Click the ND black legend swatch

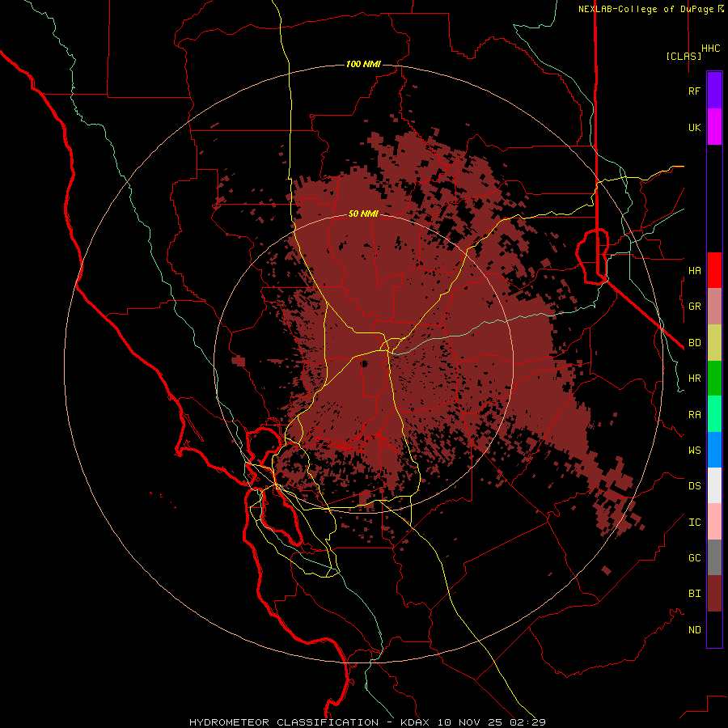click(x=714, y=629)
